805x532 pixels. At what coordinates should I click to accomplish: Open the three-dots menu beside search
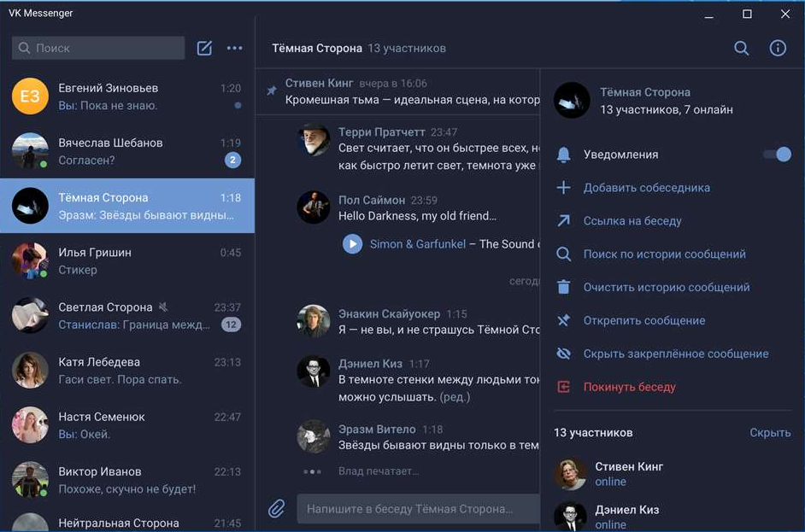point(235,48)
